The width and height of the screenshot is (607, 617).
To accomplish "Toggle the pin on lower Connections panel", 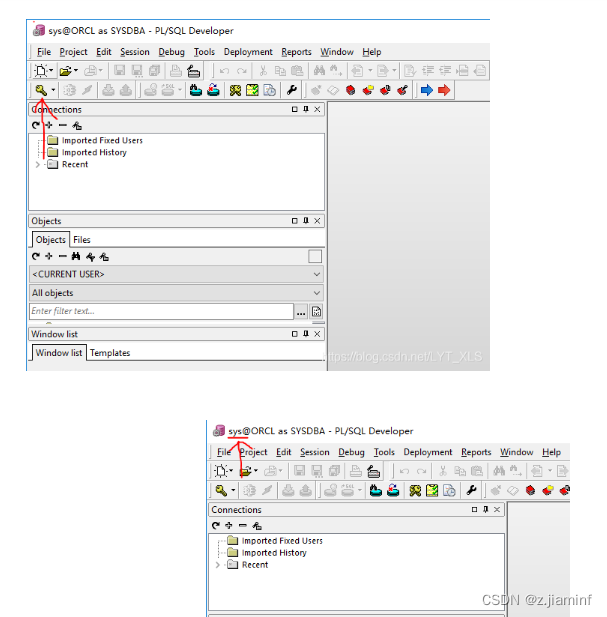I will 485,509.
